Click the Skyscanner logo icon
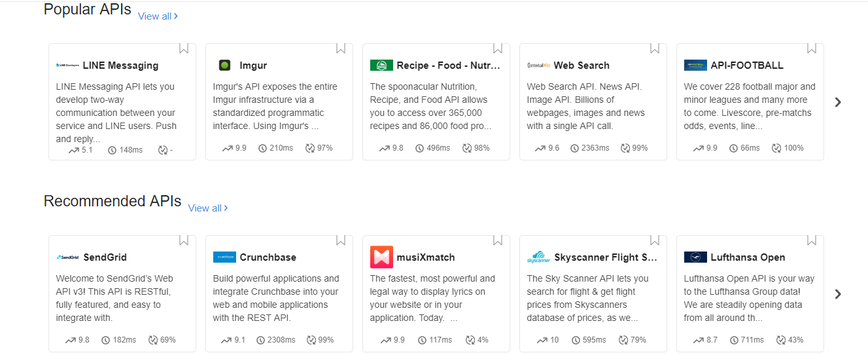 coord(538,257)
